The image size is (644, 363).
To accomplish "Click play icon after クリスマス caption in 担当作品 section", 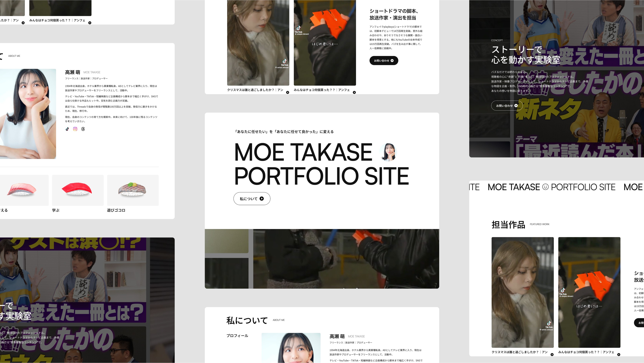I will [552, 355].
